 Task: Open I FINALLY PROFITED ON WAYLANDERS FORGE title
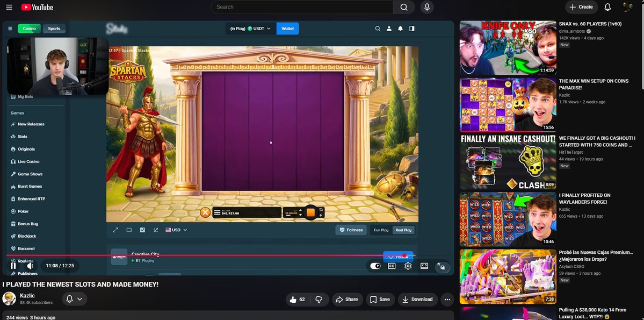point(585,198)
